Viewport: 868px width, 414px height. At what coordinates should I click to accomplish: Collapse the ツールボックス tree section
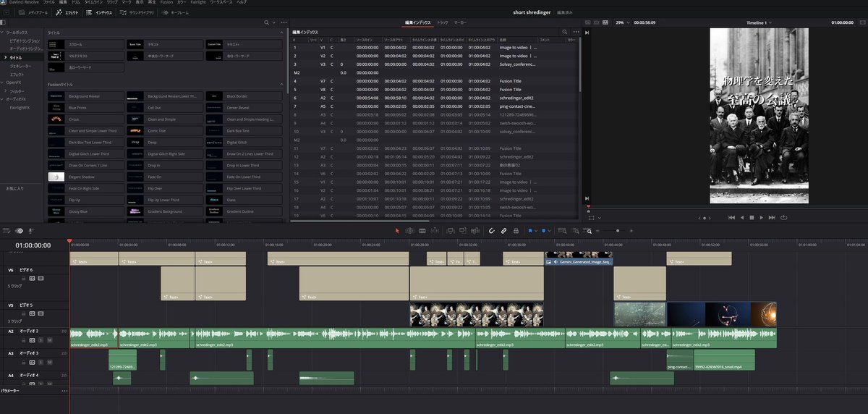[3, 33]
